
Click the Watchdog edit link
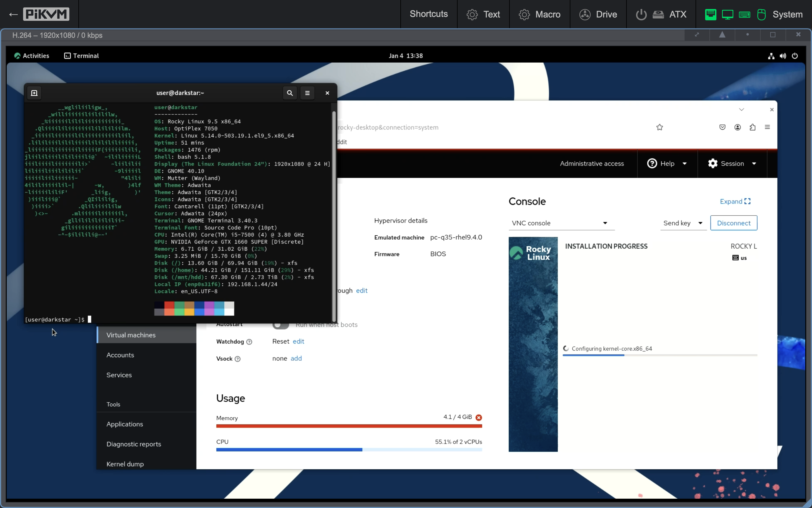point(298,341)
